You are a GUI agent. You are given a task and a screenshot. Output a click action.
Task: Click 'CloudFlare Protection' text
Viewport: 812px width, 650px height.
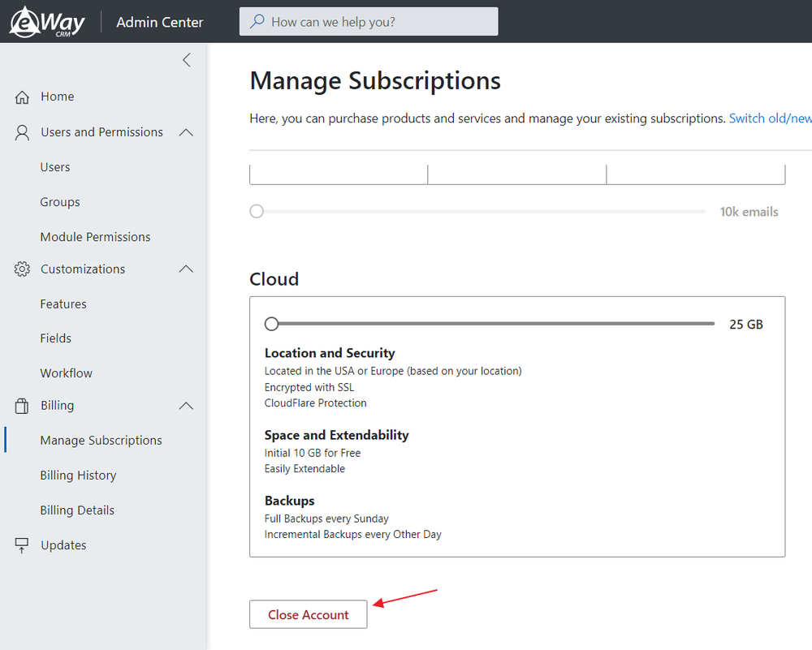(x=315, y=403)
